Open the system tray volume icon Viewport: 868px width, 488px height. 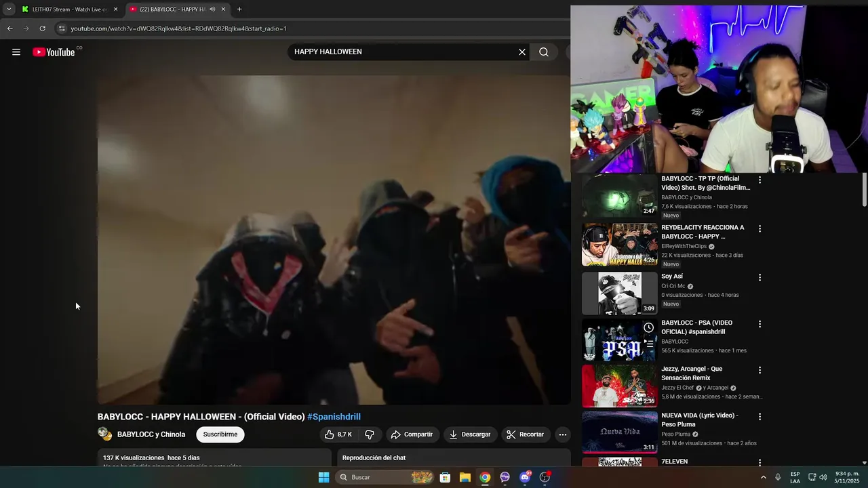click(823, 477)
